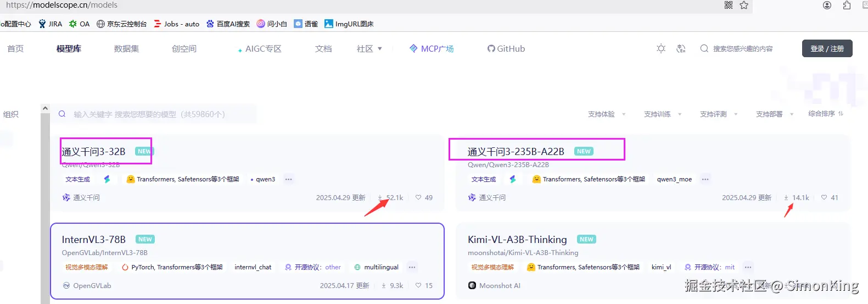868x304 pixels.
Task: Open the 京东云控制台 bookmark
Action: click(121, 24)
